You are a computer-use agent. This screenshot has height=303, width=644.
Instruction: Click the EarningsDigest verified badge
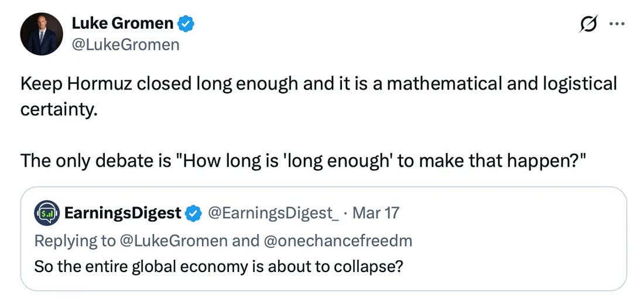[193, 214]
